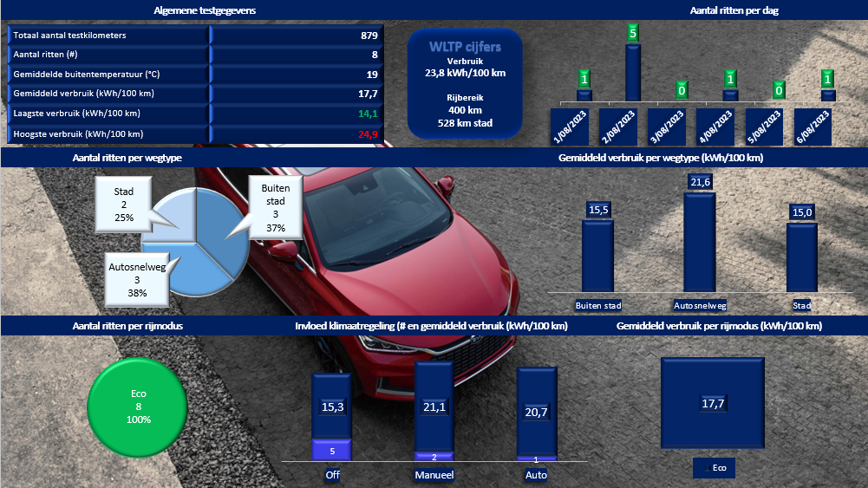Image resolution: width=868 pixels, height=488 pixels.
Task: Select the 'Stad 2 25%' pie callout
Action: click(123, 205)
